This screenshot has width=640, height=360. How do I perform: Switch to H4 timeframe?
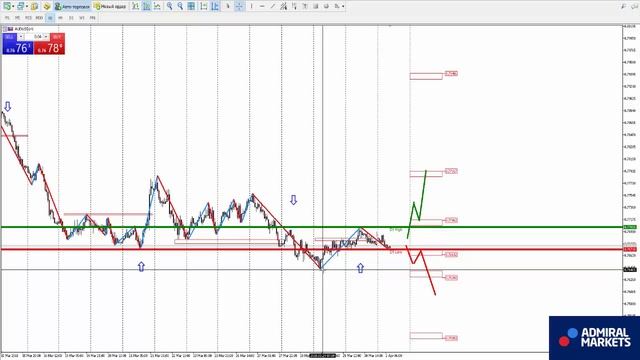coord(60,18)
